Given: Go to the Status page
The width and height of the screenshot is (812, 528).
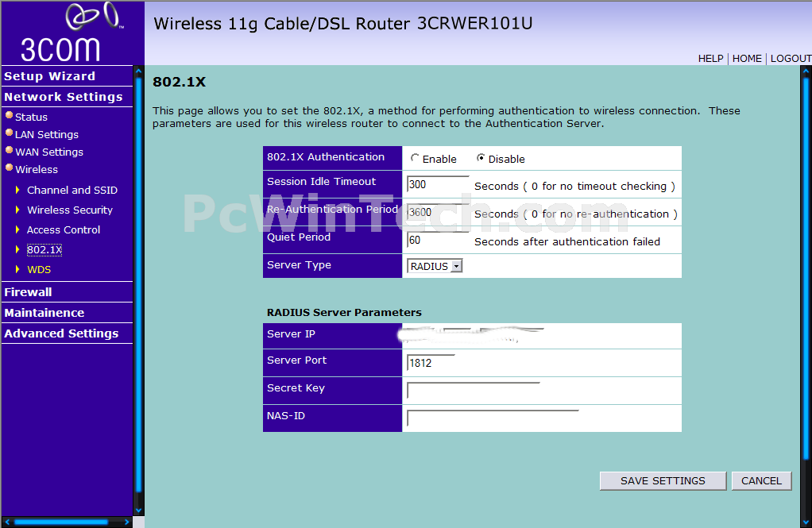Looking at the screenshot, I should (31, 117).
